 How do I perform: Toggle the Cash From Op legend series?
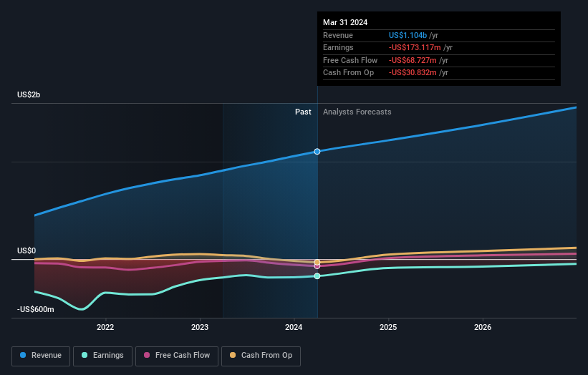click(261, 356)
